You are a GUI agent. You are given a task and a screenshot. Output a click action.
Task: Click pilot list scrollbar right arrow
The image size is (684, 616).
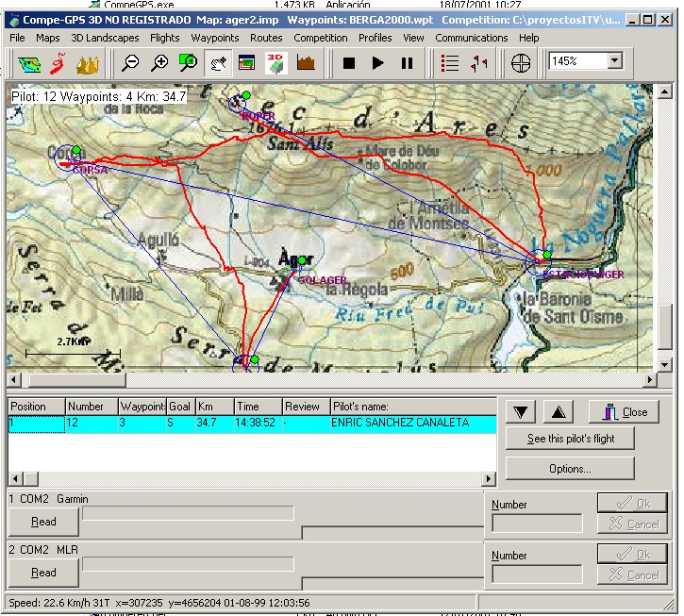pyautogui.click(x=489, y=478)
